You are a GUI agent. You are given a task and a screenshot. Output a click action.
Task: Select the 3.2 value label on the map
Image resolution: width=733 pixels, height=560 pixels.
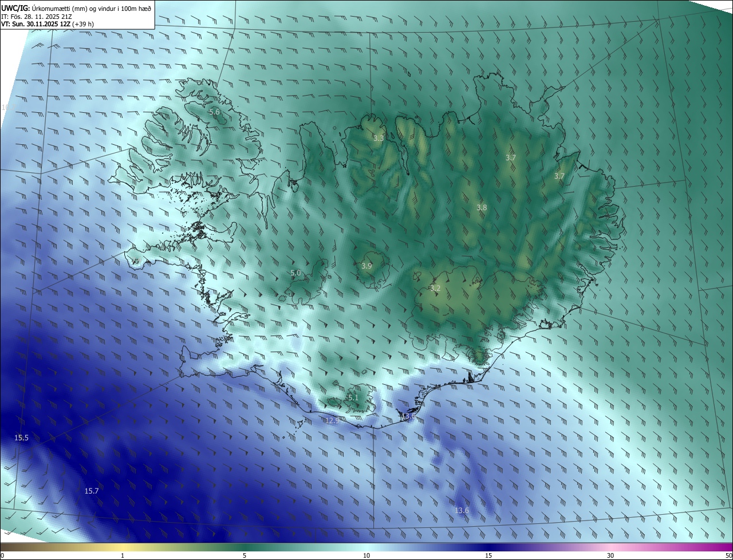[x=435, y=288]
